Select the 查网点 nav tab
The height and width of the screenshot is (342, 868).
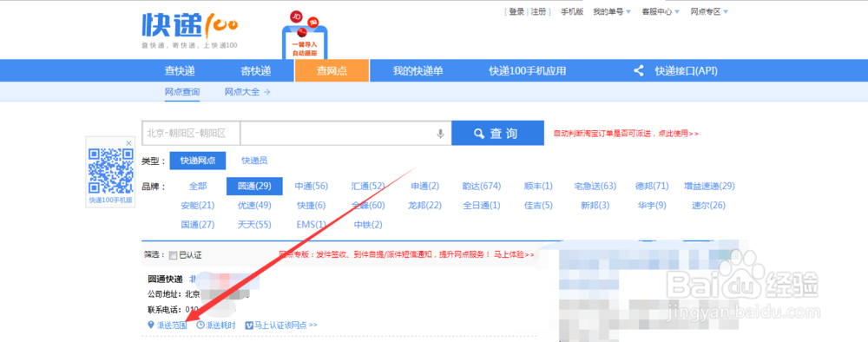332,71
